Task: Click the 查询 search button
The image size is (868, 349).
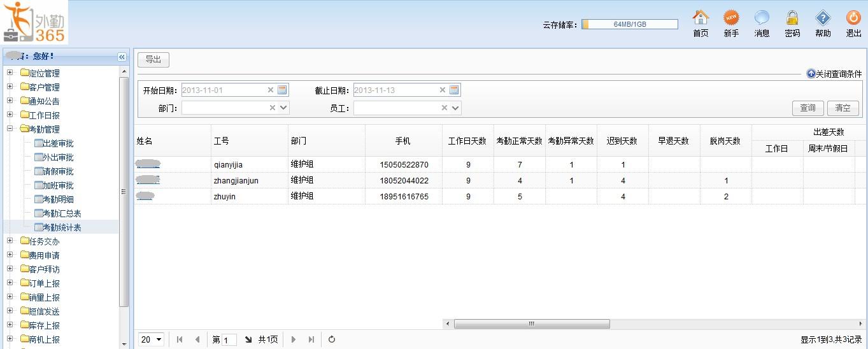Action: click(x=808, y=108)
